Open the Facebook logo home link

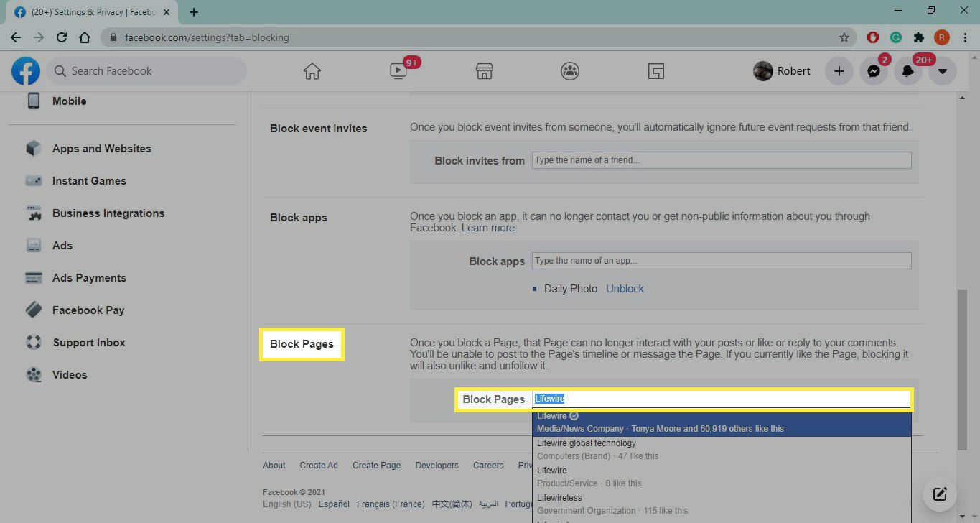coord(26,71)
